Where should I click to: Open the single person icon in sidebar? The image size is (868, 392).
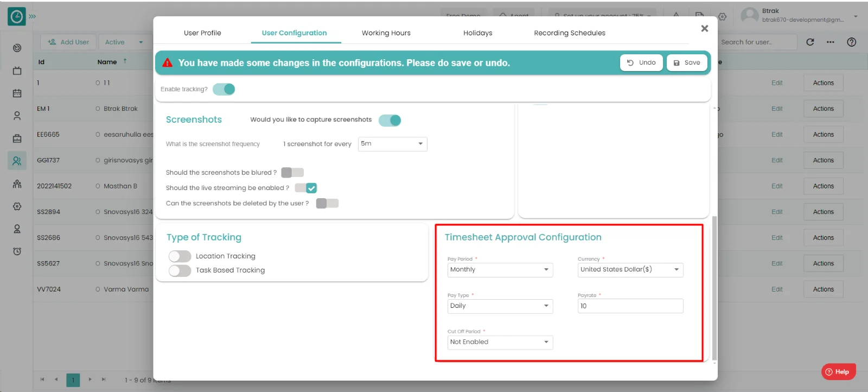coord(17,116)
